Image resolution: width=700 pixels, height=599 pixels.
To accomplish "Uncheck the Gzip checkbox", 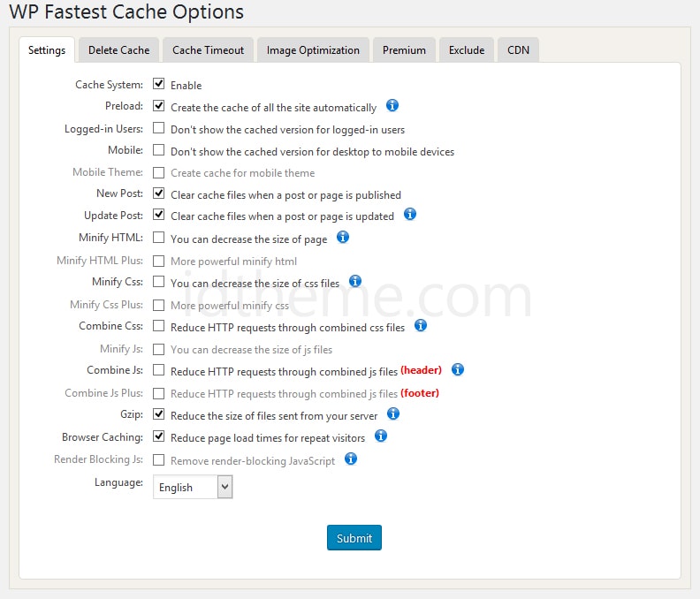I will pos(158,414).
